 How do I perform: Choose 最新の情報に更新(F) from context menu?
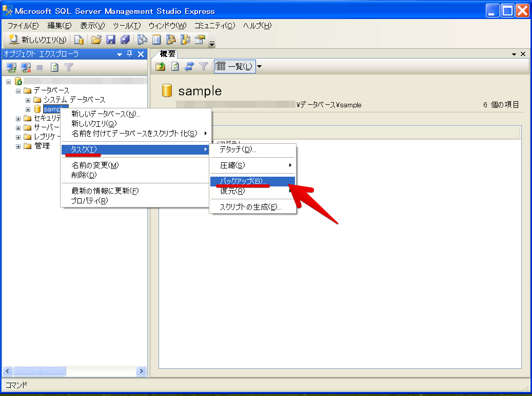pos(135,191)
